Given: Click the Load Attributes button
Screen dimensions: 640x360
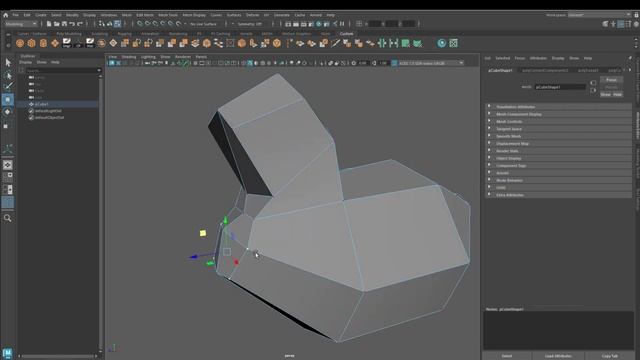Looking at the screenshot, I should [x=558, y=356].
